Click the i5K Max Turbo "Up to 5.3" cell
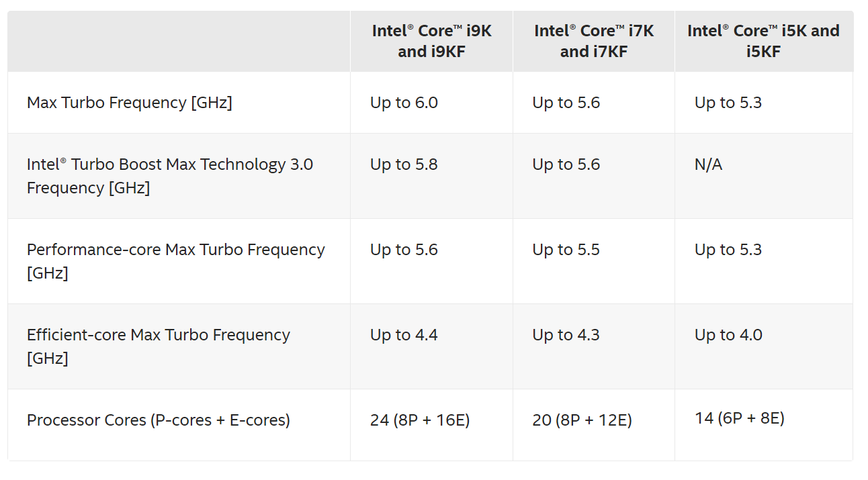 pyautogui.click(x=728, y=103)
